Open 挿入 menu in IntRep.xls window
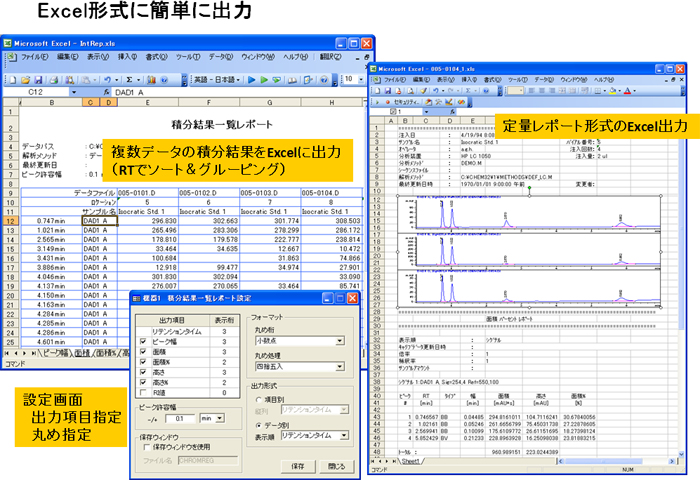 pos(127,57)
